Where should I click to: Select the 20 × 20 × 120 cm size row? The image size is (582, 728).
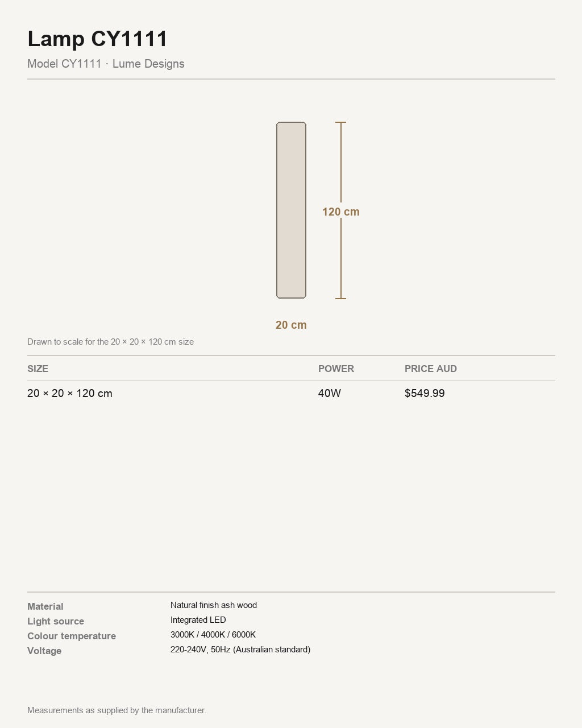click(291, 393)
